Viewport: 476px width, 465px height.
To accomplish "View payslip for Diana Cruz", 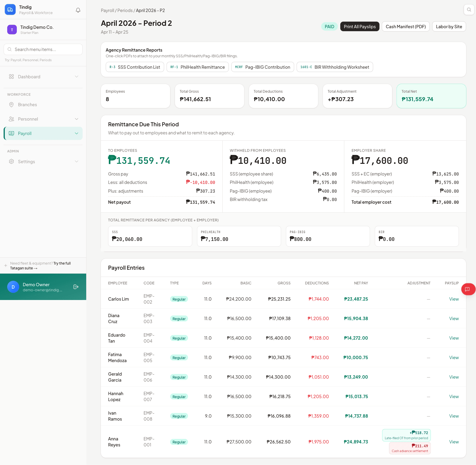I will click(x=454, y=319).
